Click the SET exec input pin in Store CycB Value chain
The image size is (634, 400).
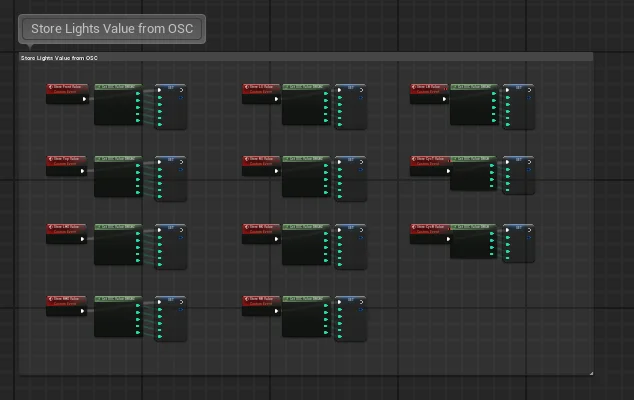(507, 230)
